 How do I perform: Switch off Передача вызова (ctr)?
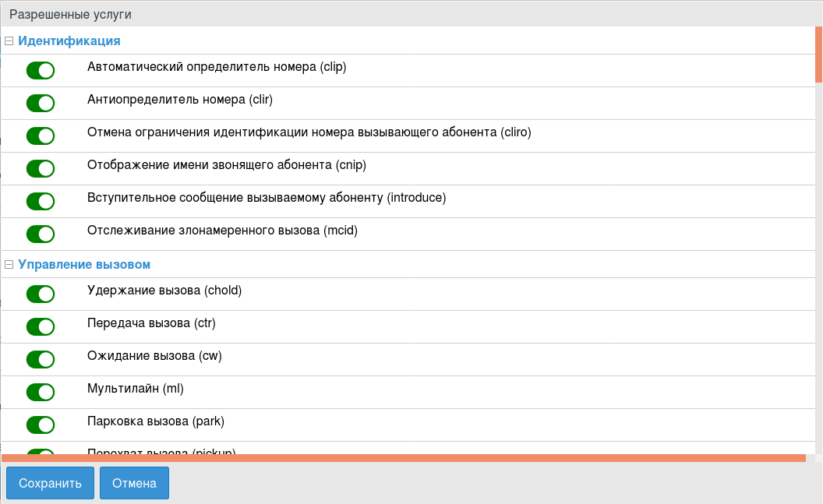(41, 326)
